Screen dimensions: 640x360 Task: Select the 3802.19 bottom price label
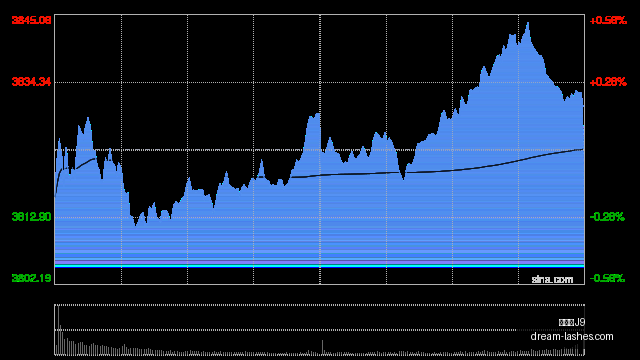pos(31,278)
